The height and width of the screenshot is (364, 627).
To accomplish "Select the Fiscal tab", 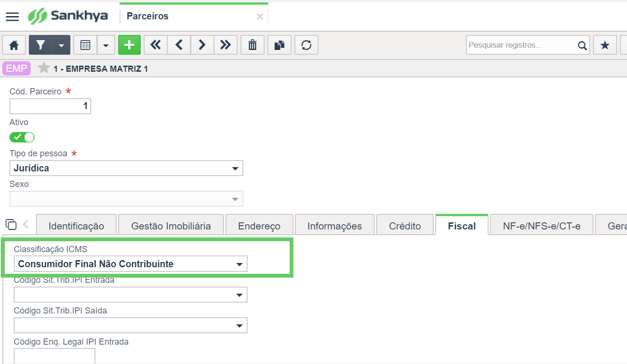I will (462, 226).
